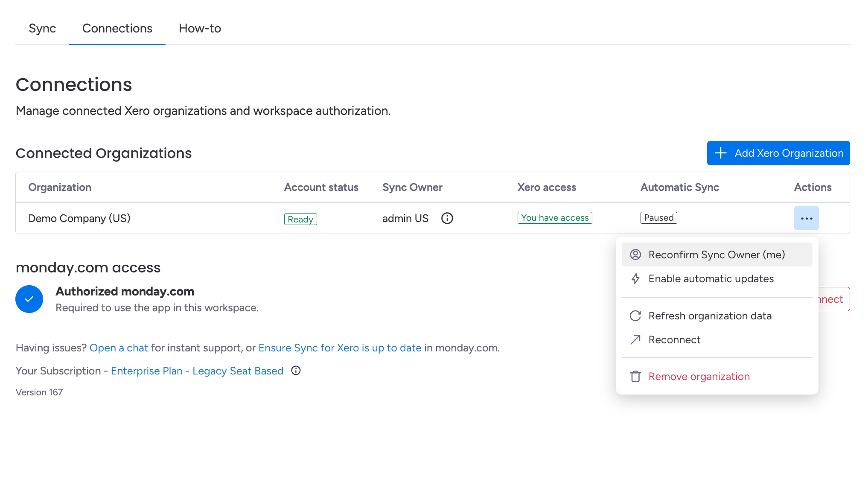Open a chat support link
The image size is (868, 497).
point(119,348)
